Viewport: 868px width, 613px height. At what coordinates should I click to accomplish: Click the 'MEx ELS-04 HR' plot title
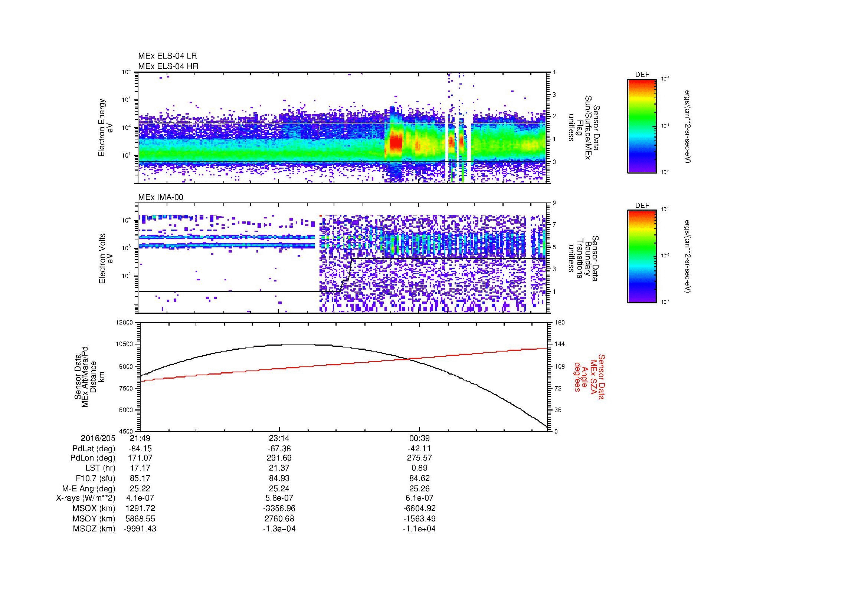[x=168, y=66]
